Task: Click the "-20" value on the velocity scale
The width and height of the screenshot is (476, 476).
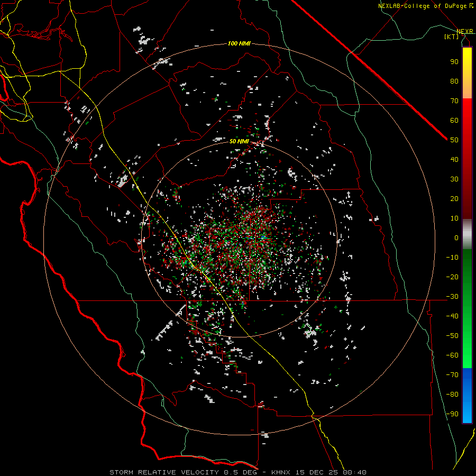Action: (x=452, y=277)
